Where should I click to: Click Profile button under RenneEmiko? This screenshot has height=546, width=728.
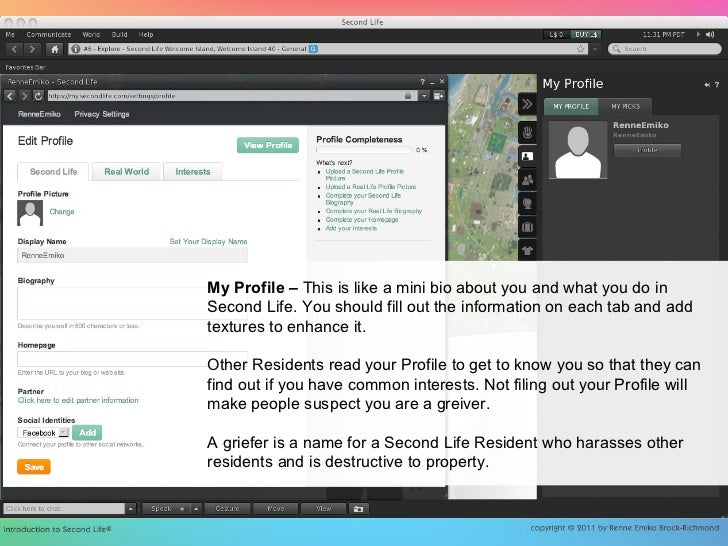pos(647,150)
